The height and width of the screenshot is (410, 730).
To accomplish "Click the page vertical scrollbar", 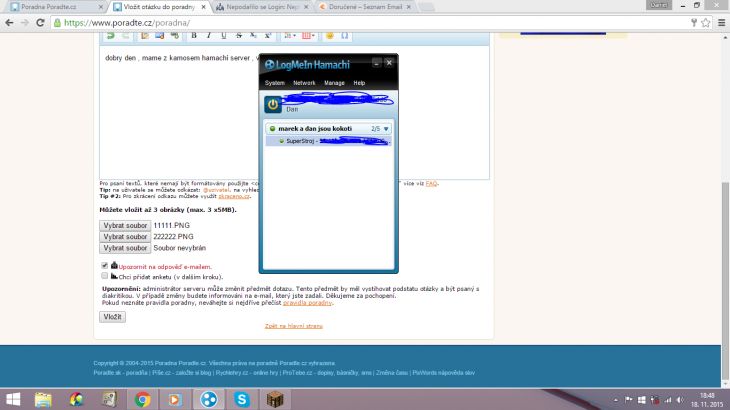I will point(725,279).
